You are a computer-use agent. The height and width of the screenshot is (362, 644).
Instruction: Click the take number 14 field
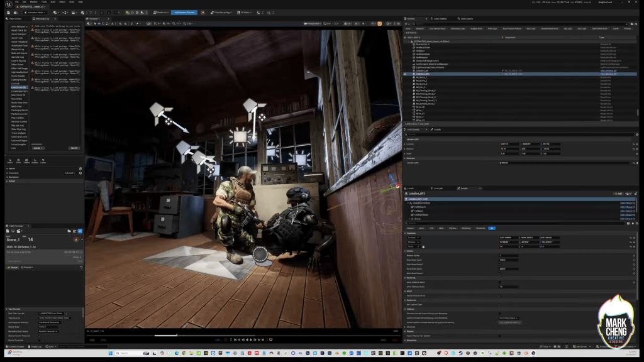30,239
